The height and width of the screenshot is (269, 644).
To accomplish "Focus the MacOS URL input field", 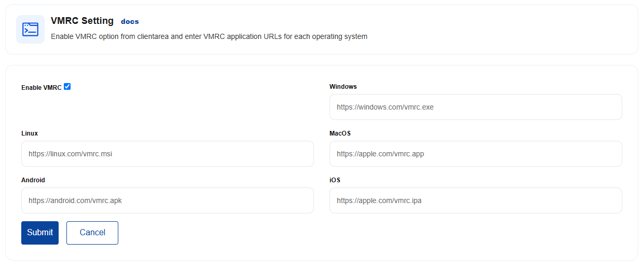I will (x=475, y=154).
